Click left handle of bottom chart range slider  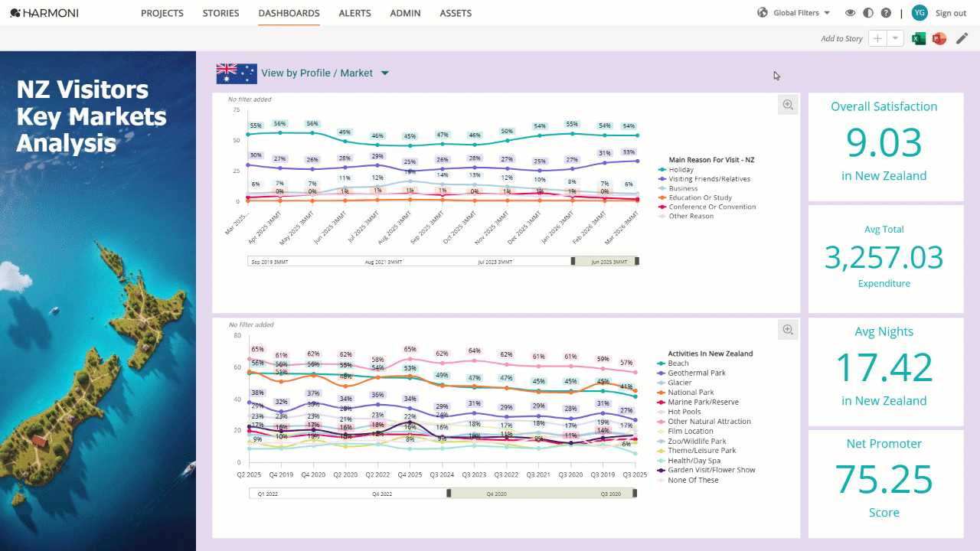[449, 494]
